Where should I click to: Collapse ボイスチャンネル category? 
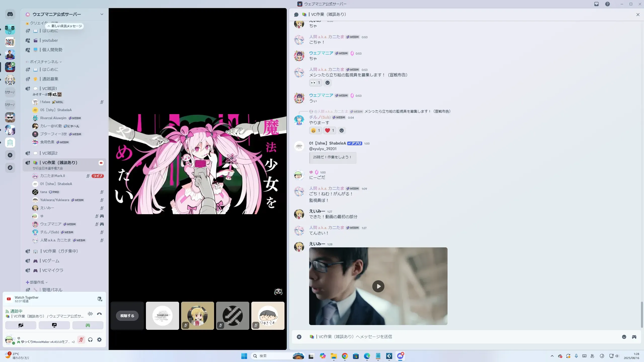pos(44,62)
